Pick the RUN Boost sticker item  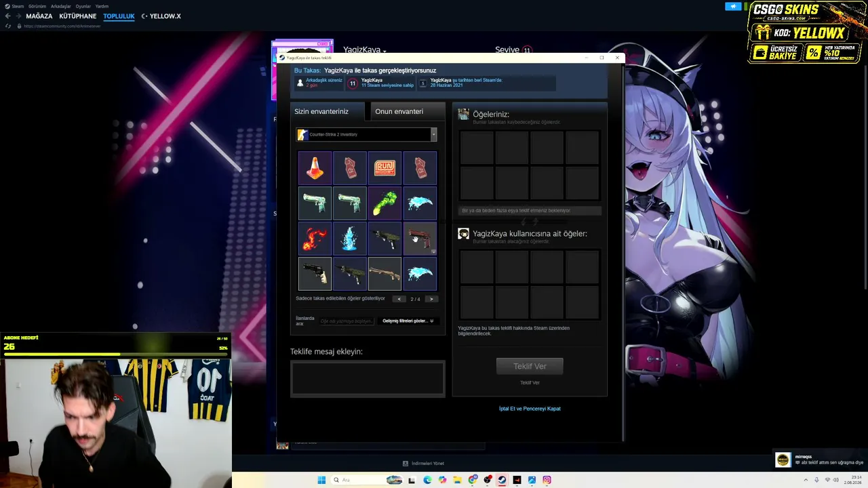click(384, 168)
